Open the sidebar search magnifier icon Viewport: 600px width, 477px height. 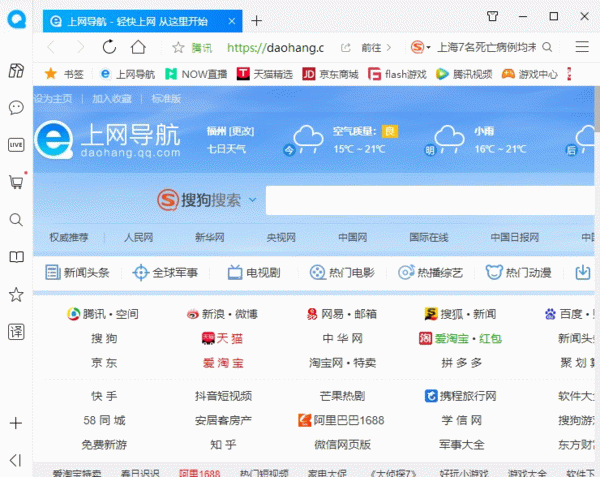(16, 220)
